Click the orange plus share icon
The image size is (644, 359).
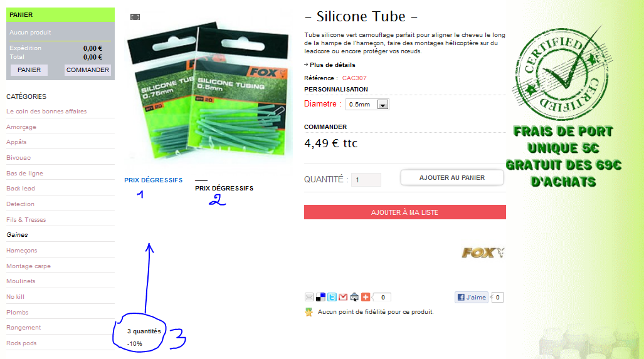366,297
